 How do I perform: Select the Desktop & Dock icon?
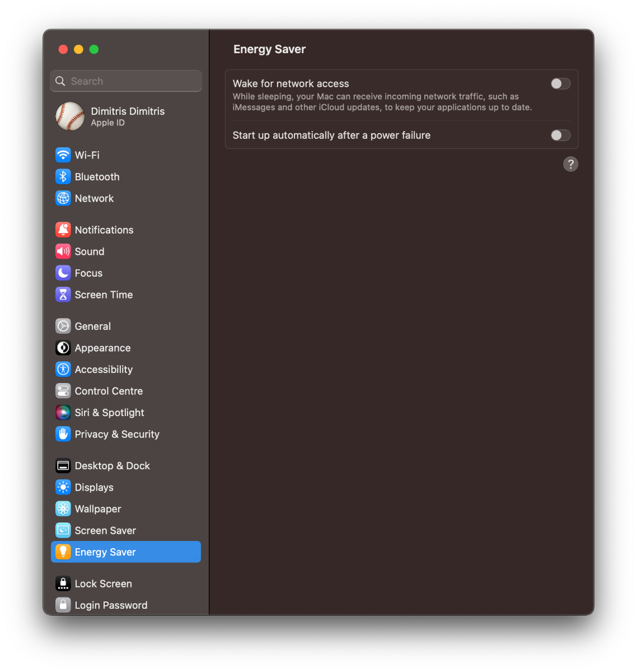[63, 466]
